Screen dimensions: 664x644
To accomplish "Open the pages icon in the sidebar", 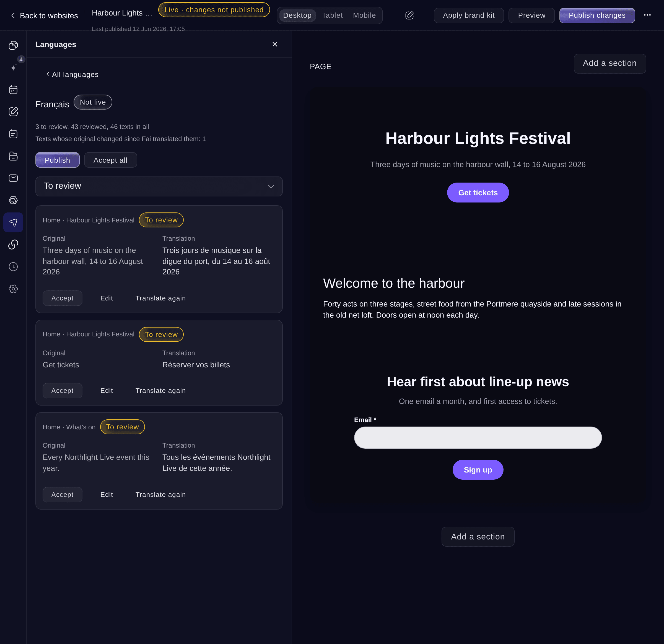I will (x=13, y=45).
